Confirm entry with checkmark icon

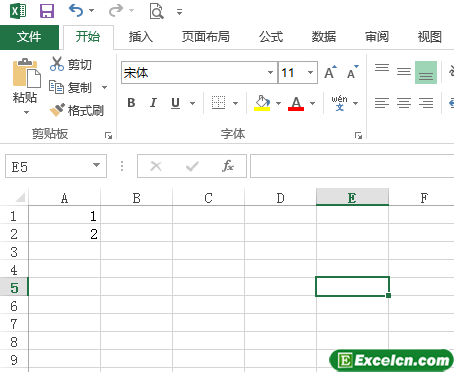[192, 166]
